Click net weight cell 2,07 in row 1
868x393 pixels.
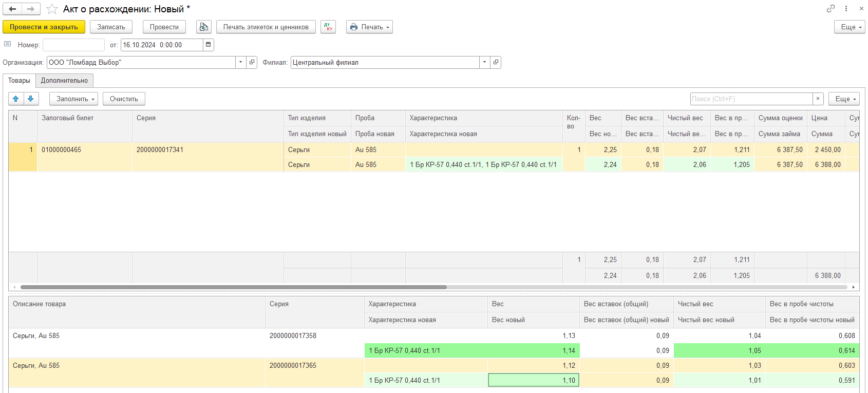(687, 149)
